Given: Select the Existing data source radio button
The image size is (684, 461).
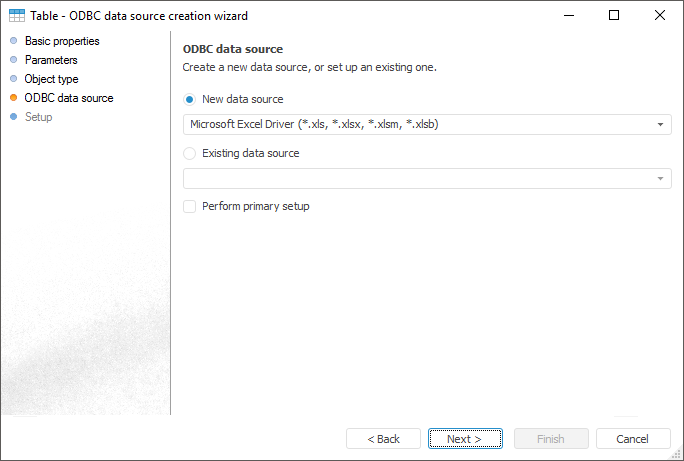Looking at the screenshot, I should click(x=190, y=154).
